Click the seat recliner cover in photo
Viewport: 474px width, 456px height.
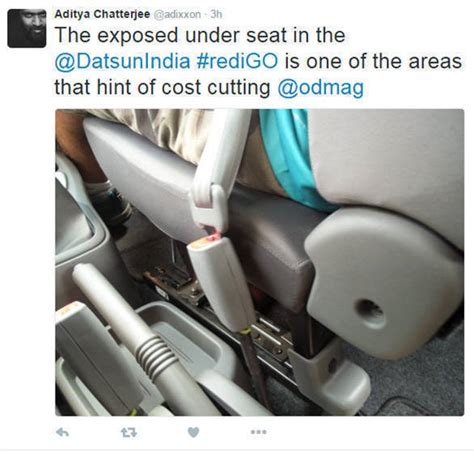click(383, 283)
